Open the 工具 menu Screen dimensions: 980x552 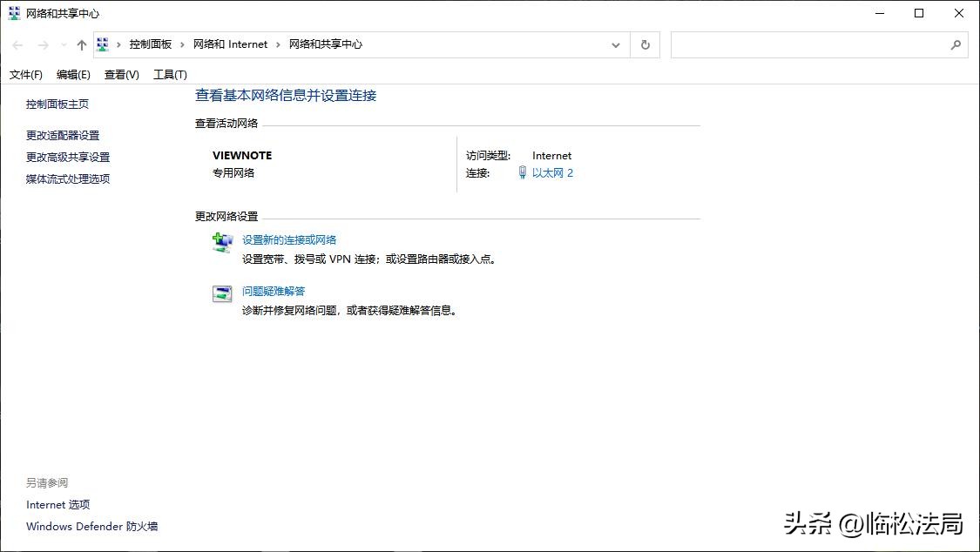tap(170, 74)
